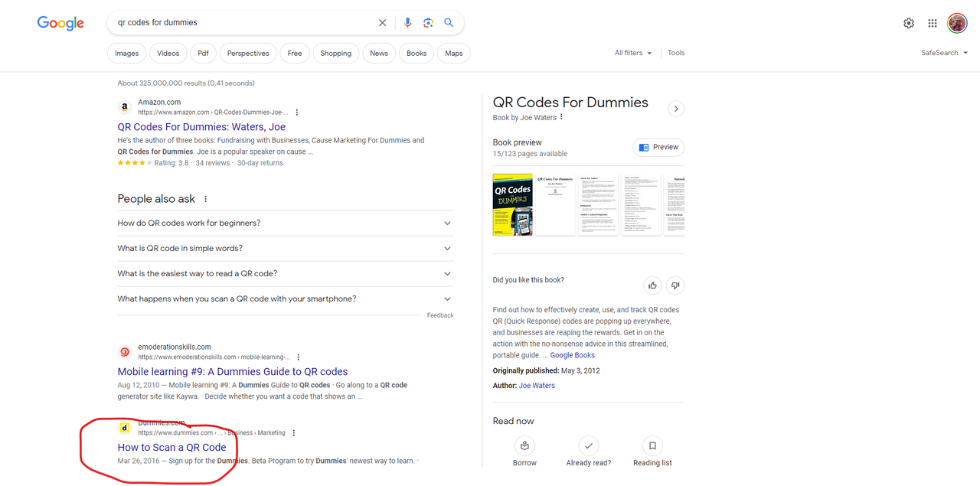Expand How do QR codes work for beginners
The image size is (980, 486).
[285, 223]
